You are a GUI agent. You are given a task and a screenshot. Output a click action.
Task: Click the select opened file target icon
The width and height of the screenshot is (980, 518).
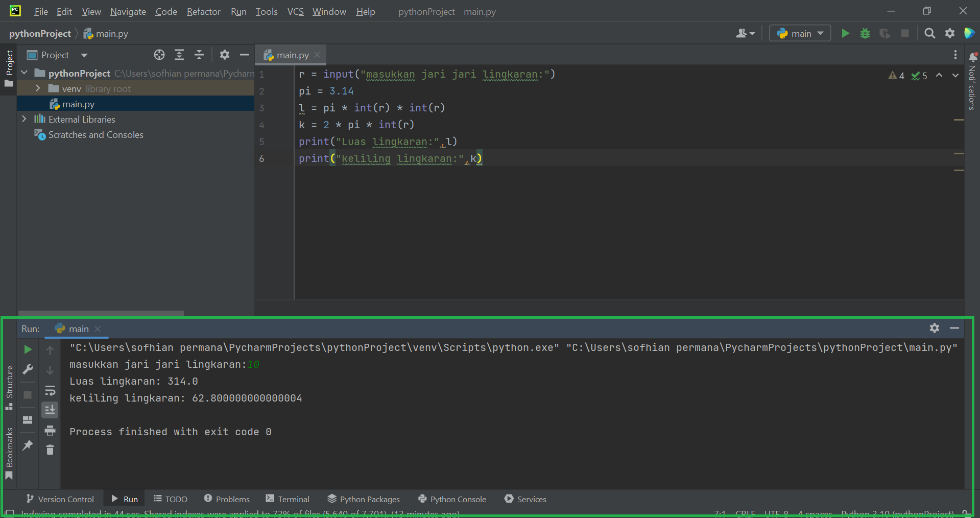(x=159, y=55)
